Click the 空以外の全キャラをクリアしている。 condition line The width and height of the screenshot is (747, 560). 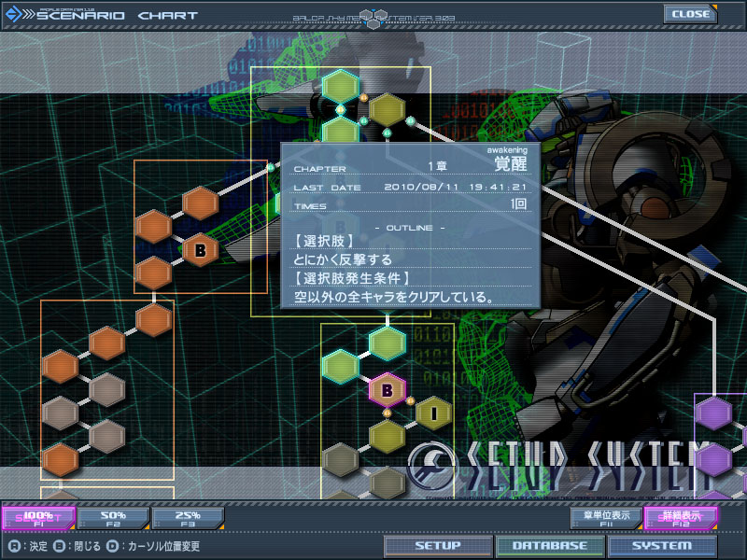click(394, 297)
